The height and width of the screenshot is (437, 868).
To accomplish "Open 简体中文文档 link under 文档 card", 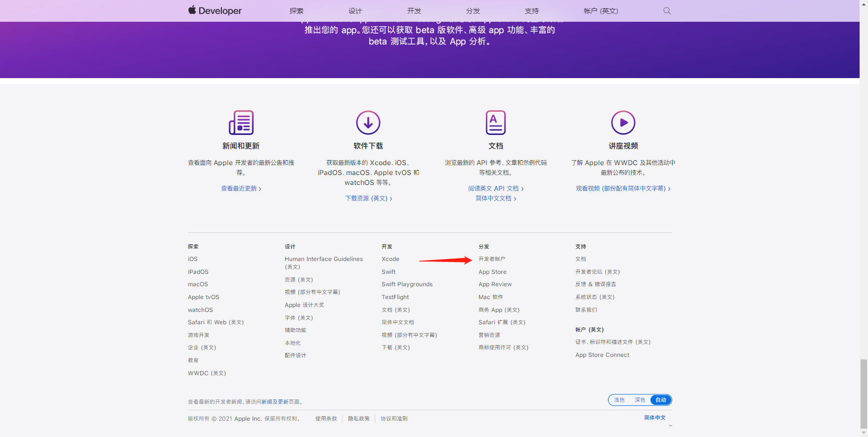I will pyautogui.click(x=496, y=198).
